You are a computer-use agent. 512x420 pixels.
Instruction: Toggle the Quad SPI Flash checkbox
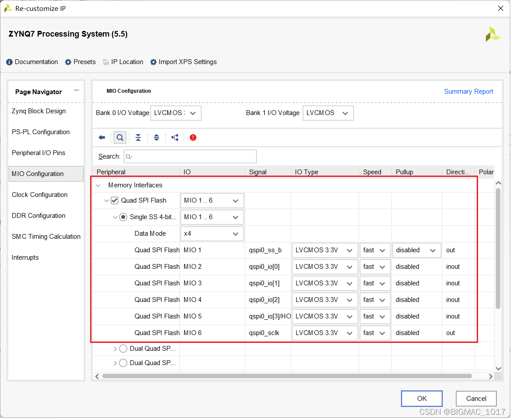tap(115, 201)
